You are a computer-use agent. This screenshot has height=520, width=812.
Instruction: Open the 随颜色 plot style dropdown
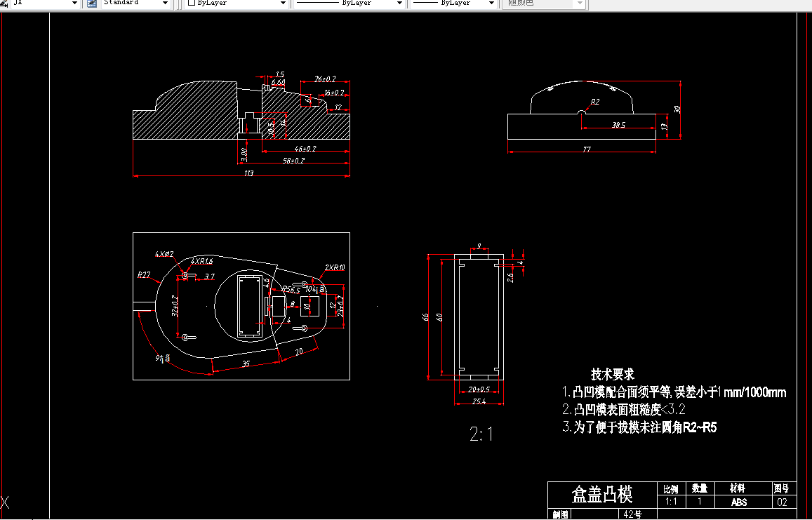(544, 3)
